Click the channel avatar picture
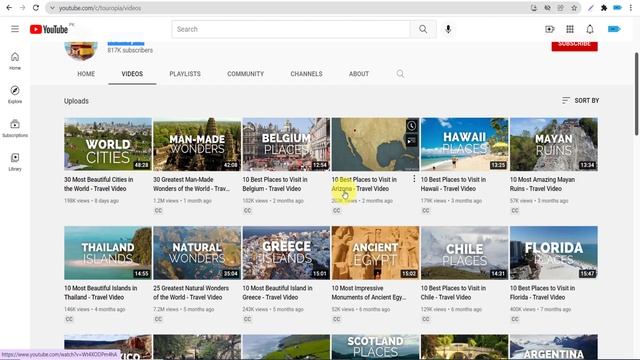The height and width of the screenshot is (360, 640). point(81,51)
